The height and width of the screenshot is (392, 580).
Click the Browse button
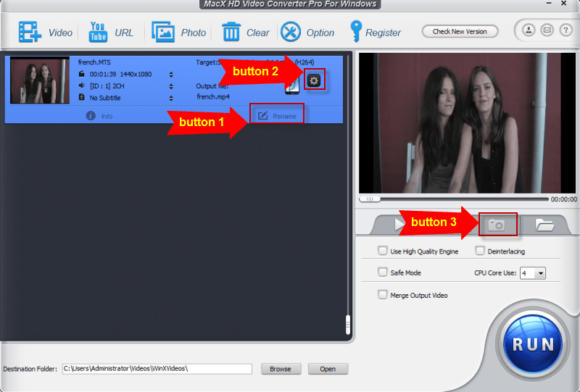[x=281, y=369]
